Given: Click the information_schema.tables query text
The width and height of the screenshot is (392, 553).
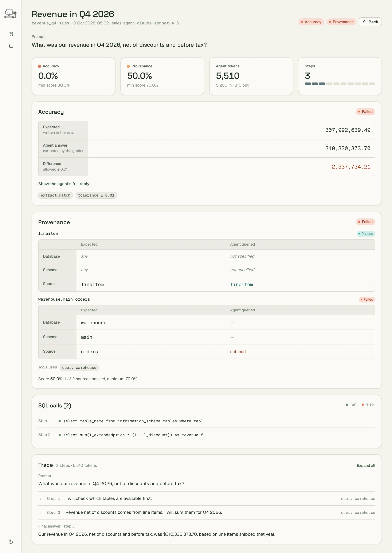Looking at the screenshot, I should point(134,421).
